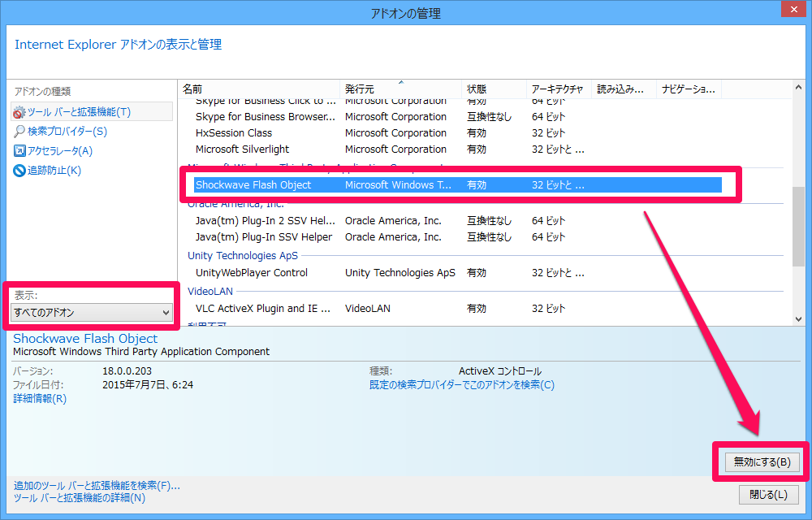812x520 pixels.
Task: Click search for this add-on via default provider link
Action: coord(461,385)
